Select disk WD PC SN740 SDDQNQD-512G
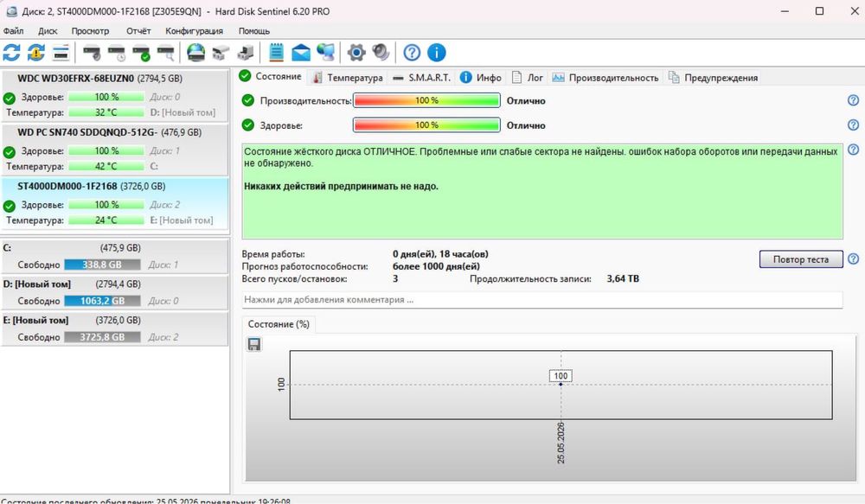Screen dimensions: 865x504 click(x=115, y=150)
